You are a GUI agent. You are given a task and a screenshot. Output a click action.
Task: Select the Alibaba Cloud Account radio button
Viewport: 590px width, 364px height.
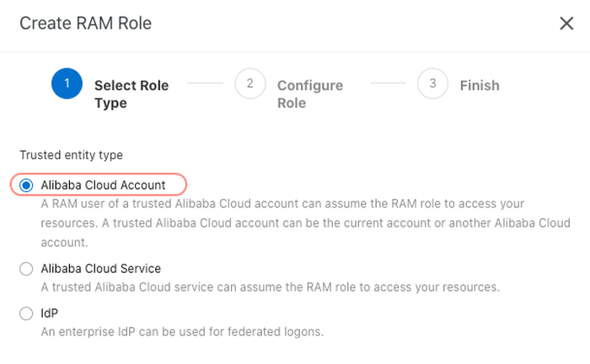26,185
